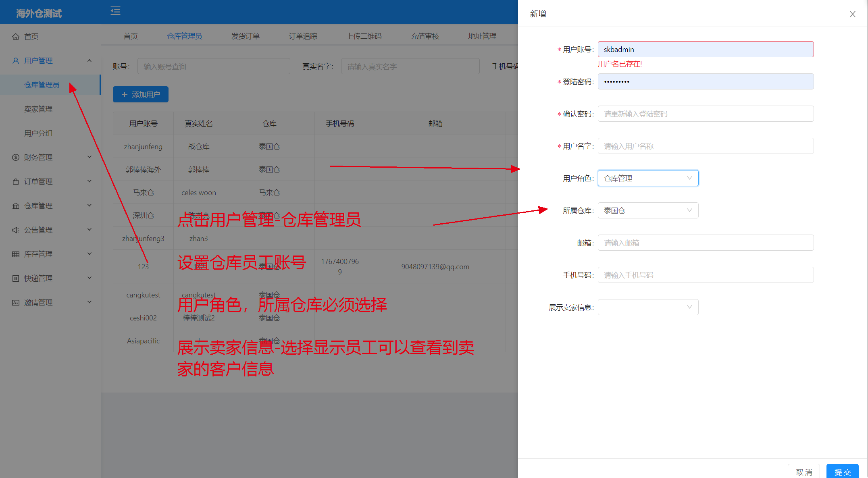Expand the 库存管理 menu chevron
This screenshot has width=868, height=478.
[x=90, y=254]
